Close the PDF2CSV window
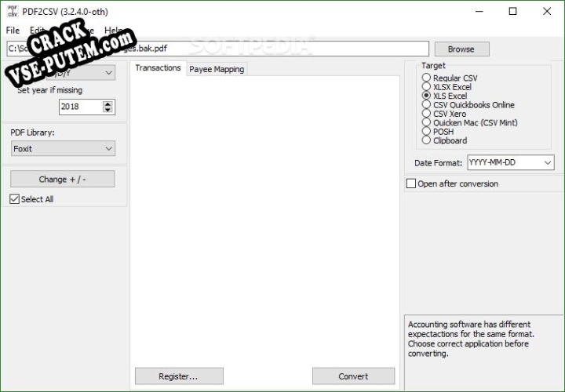The height and width of the screenshot is (392, 565). pos(547,12)
